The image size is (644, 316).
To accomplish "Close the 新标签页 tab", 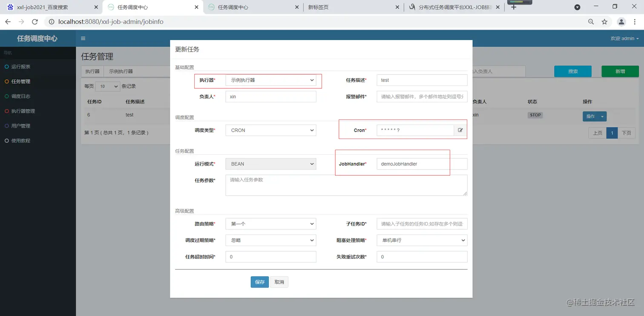I will [x=397, y=7].
